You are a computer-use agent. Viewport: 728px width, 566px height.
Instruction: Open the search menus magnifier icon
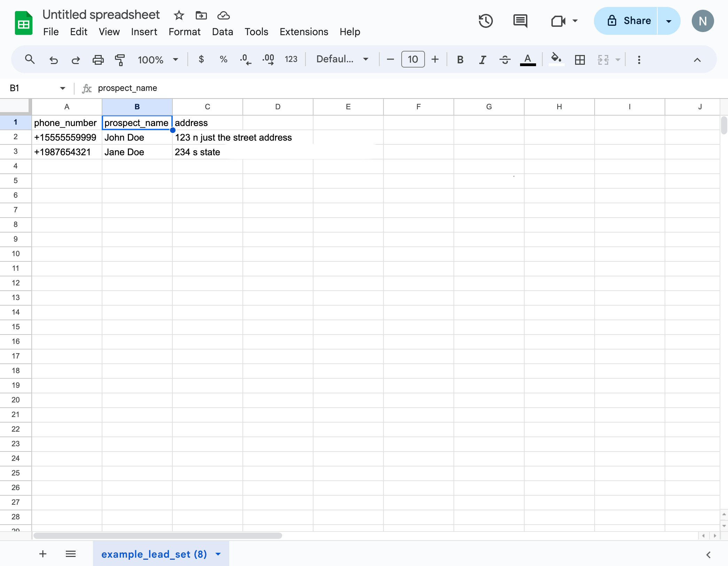click(x=30, y=60)
